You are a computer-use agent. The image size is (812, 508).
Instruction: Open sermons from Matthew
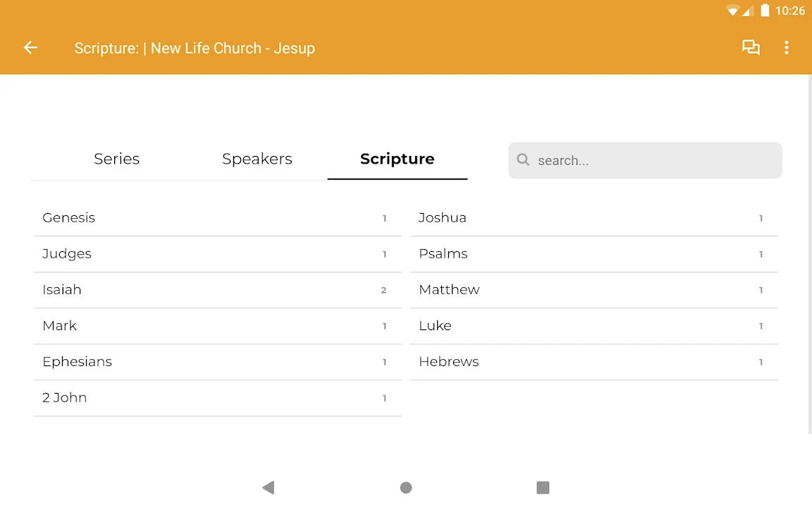coord(593,290)
